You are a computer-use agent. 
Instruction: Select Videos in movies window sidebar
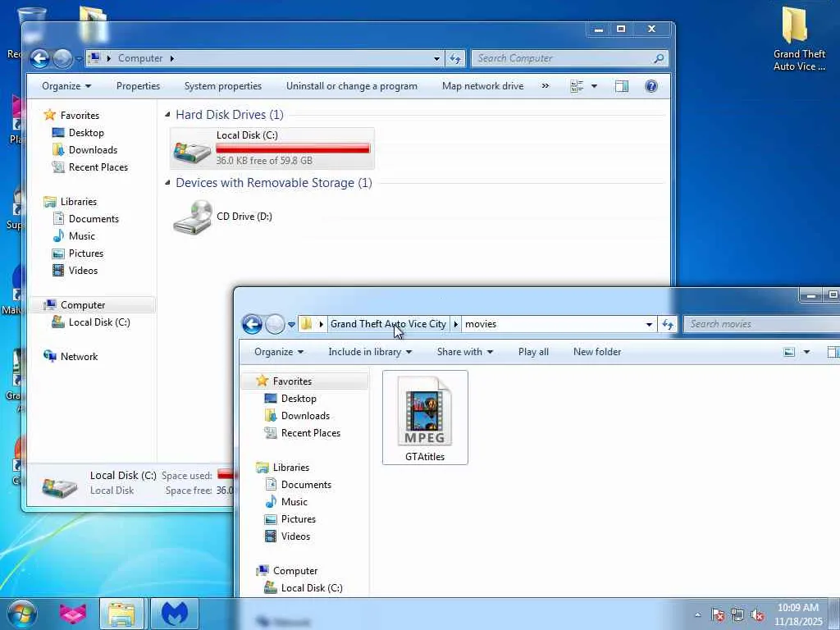click(295, 536)
